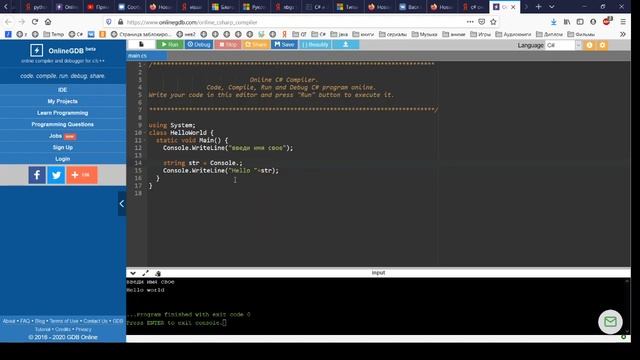Click the Blog footer link
This screenshot has width=640, height=360.
pyautogui.click(x=40, y=321)
